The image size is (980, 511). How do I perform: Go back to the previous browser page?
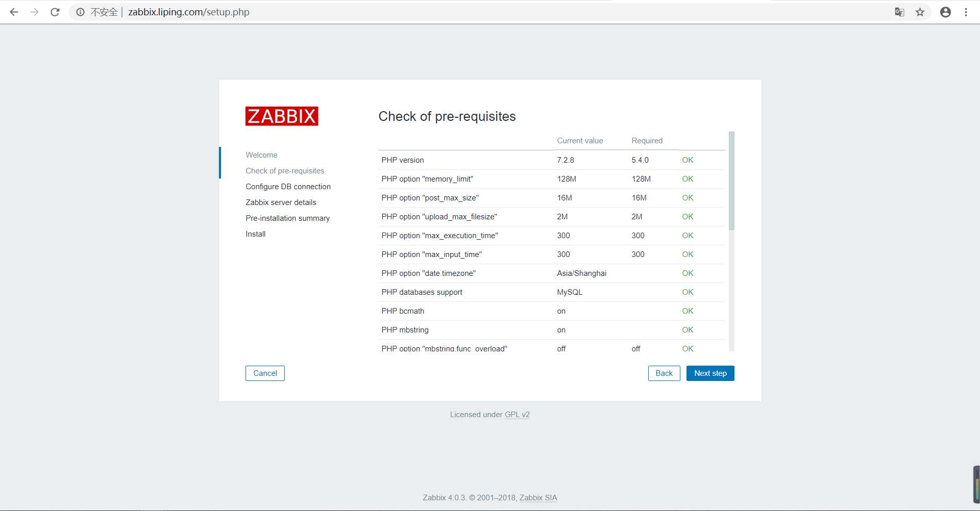tap(14, 12)
